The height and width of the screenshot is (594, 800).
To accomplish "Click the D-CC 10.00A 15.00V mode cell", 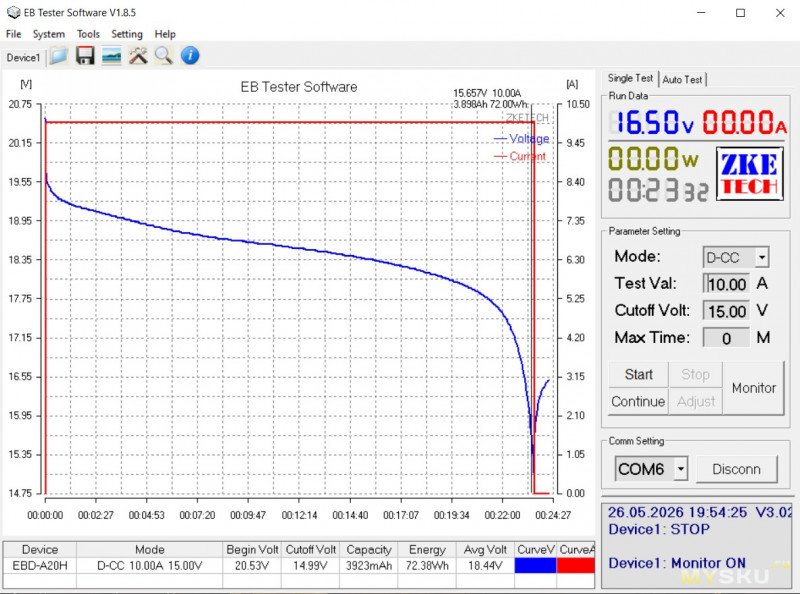I will click(x=149, y=565).
